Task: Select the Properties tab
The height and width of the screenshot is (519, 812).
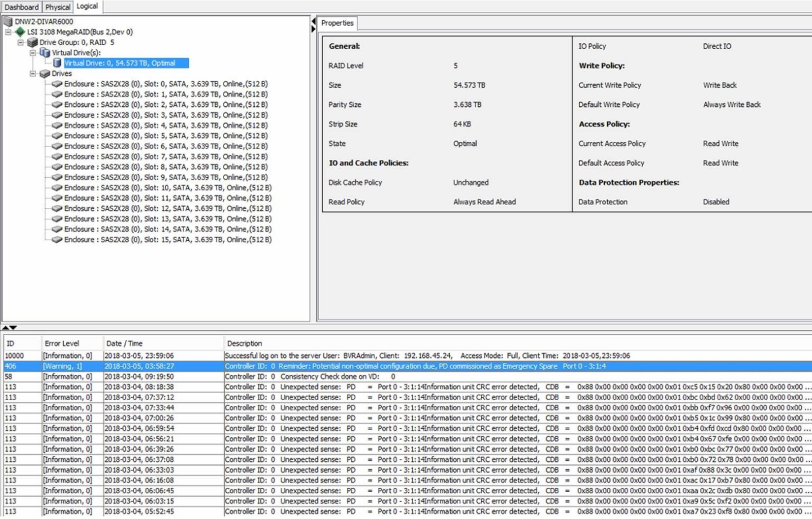Action: coord(337,23)
